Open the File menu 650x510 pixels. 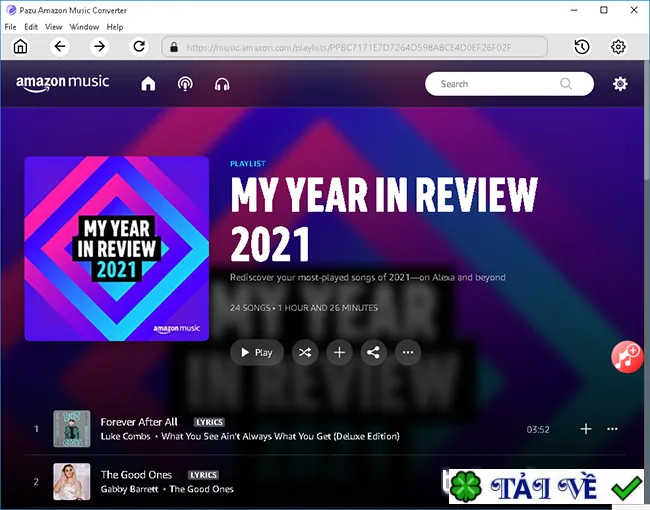[x=10, y=27]
